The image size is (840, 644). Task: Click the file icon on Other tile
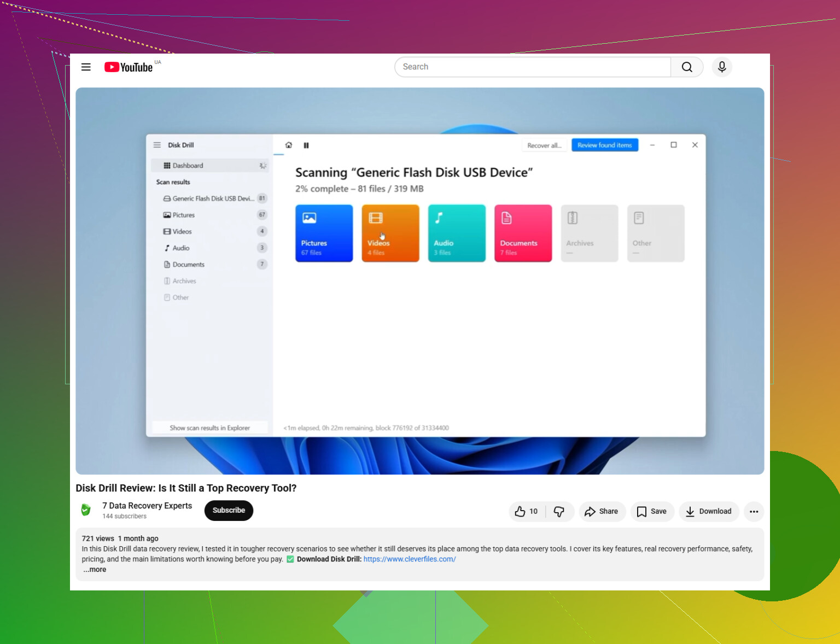tap(639, 218)
